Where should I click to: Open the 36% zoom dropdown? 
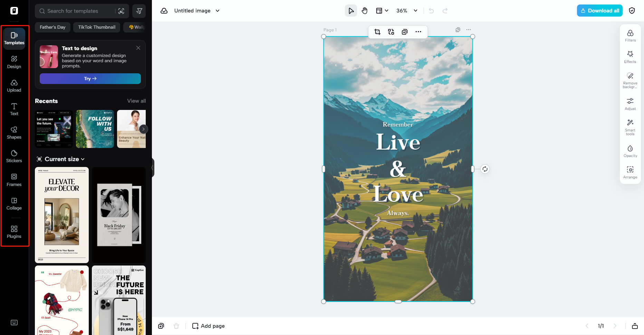pyautogui.click(x=407, y=11)
